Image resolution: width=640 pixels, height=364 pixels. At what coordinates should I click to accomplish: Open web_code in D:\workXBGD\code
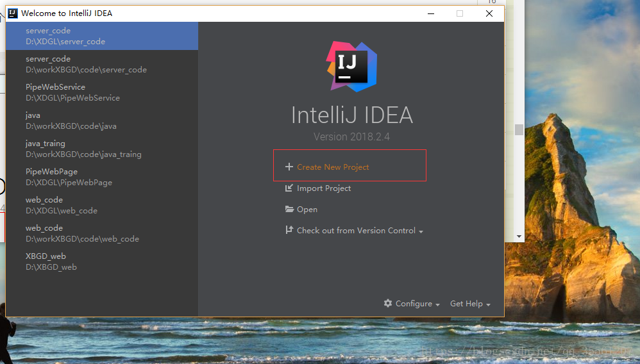(102, 233)
